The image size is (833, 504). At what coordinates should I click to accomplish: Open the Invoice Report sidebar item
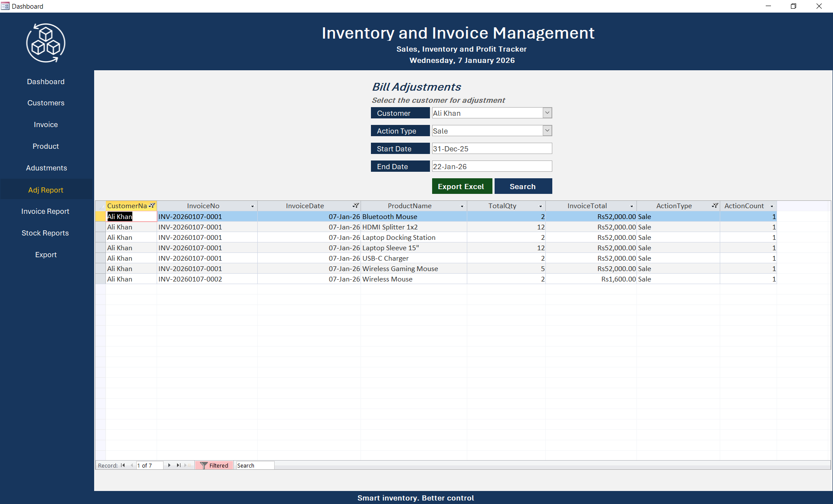46,211
